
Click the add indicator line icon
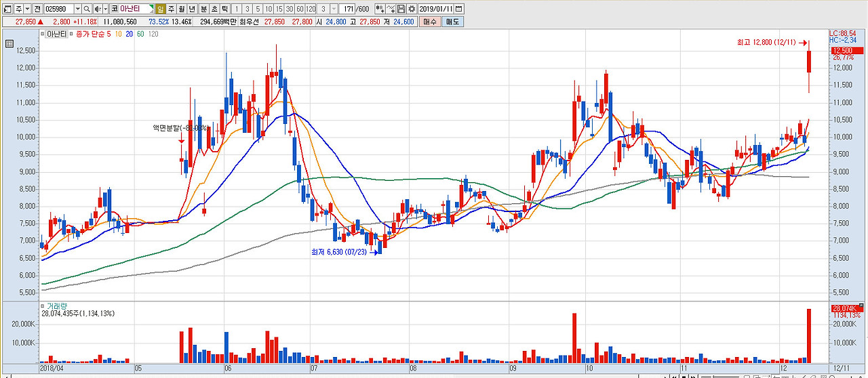pos(391,9)
